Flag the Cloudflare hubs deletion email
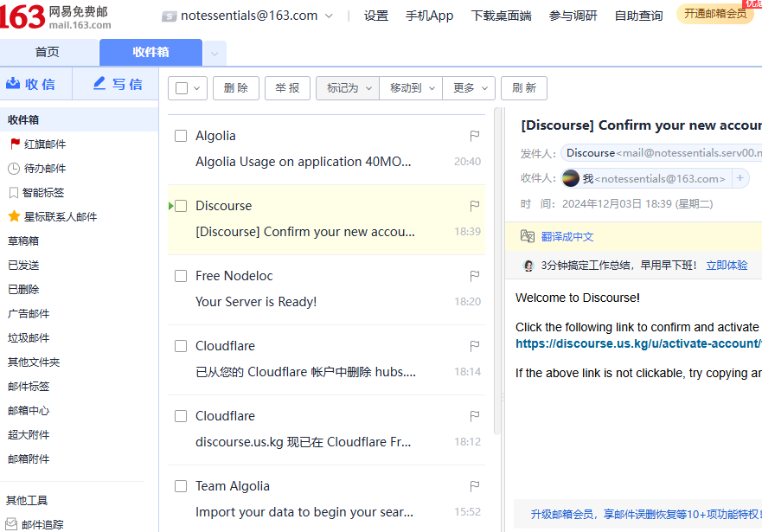This screenshot has height=532, width=762. click(x=475, y=346)
